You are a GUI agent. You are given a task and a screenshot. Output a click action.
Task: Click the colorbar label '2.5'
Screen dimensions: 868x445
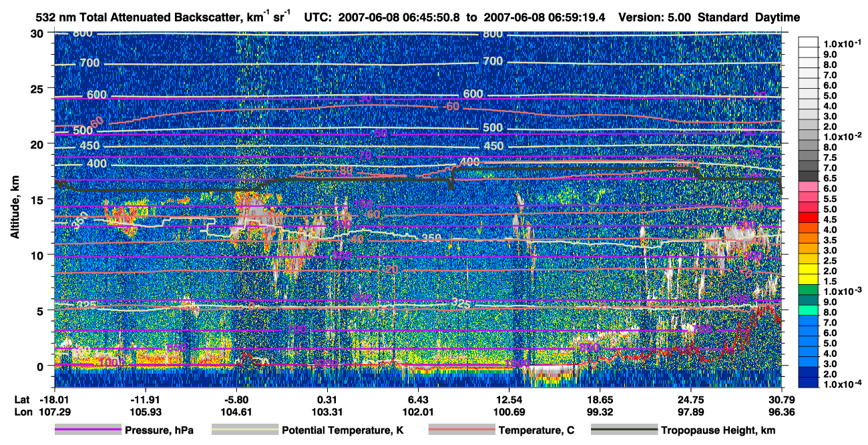tap(830, 261)
